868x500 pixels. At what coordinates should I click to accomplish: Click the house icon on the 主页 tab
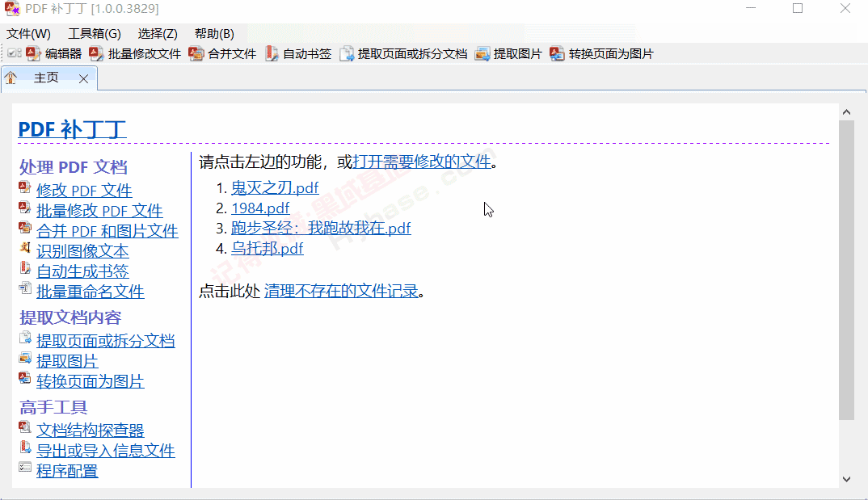pos(11,78)
